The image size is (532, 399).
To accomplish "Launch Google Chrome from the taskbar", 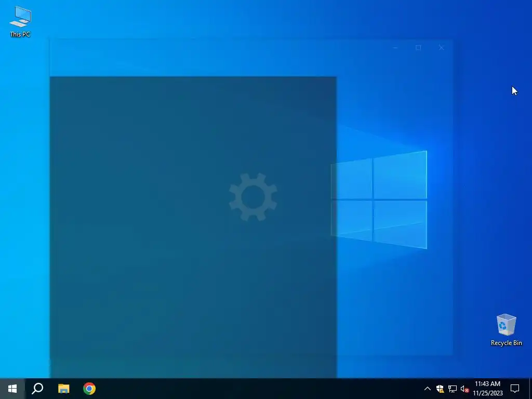I will click(89, 389).
